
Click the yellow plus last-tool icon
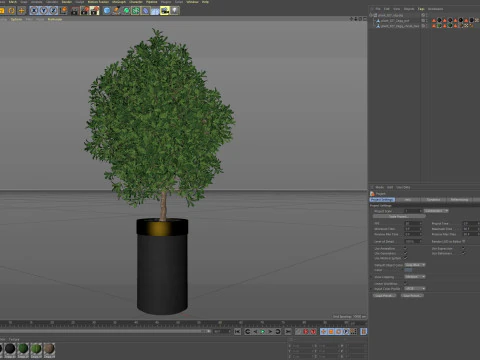click(22, 11)
